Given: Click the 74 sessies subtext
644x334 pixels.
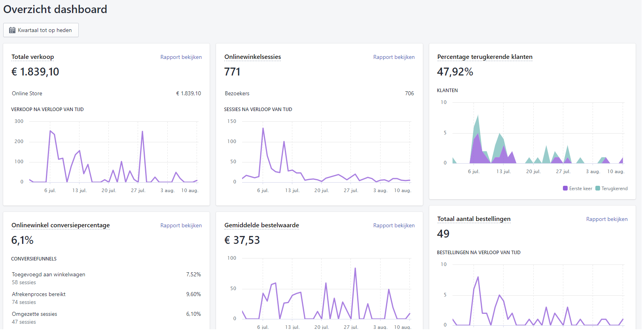Looking at the screenshot, I should coord(24,302).
